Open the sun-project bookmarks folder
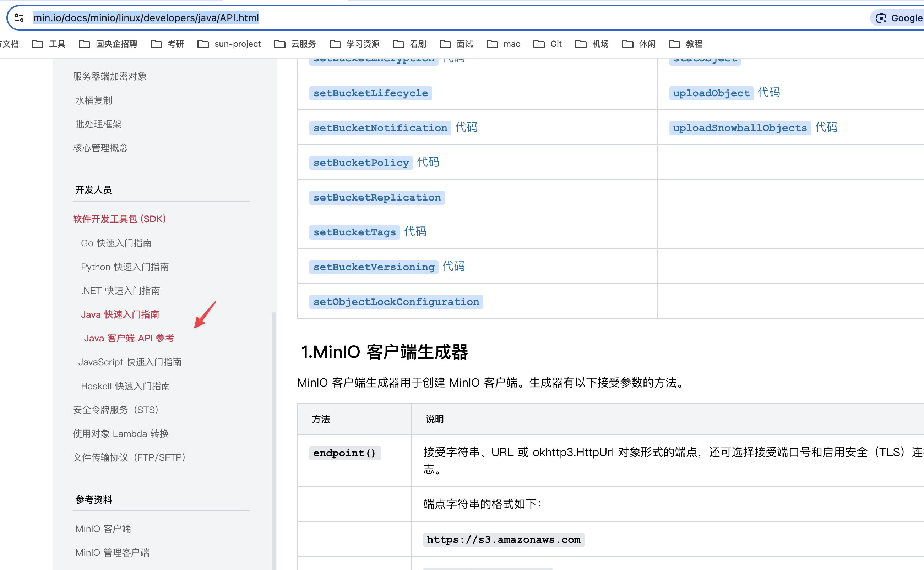Image resolution: width=924 pixels, height=570 pixels. tap(229, 44)
